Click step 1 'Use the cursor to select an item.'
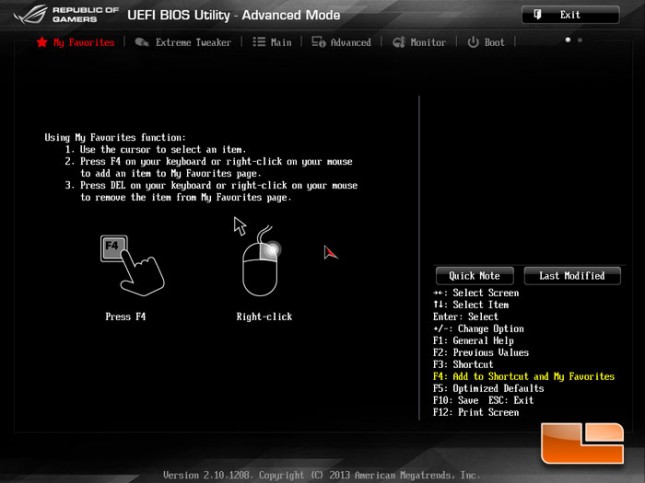This screenshot has width=645, height=483. [155, 149]
